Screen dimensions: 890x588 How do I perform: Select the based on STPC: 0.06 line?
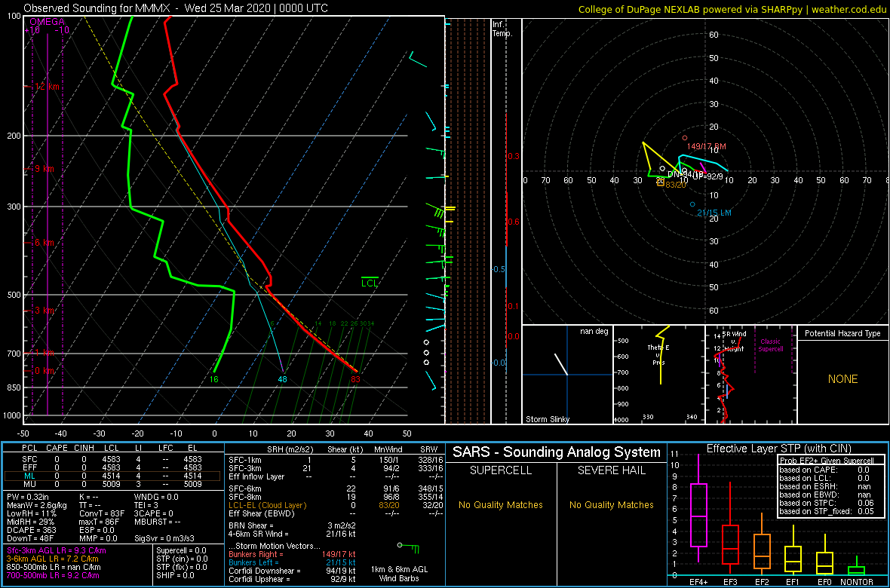pos(825,502)
